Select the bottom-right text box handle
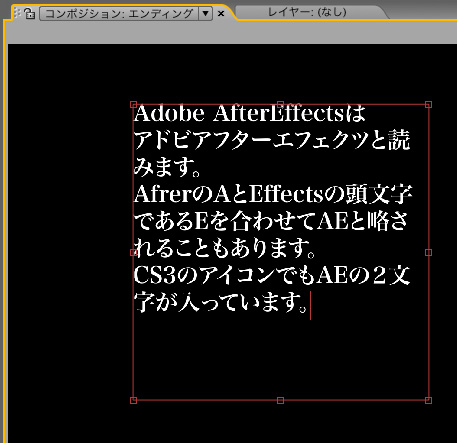This screenshot has height=443, width=457. point(428,400)
